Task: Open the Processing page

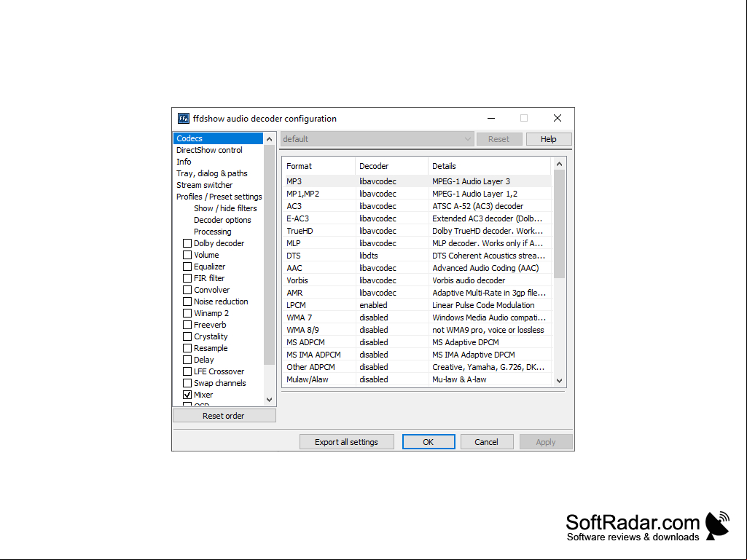Action: point(213,232)
